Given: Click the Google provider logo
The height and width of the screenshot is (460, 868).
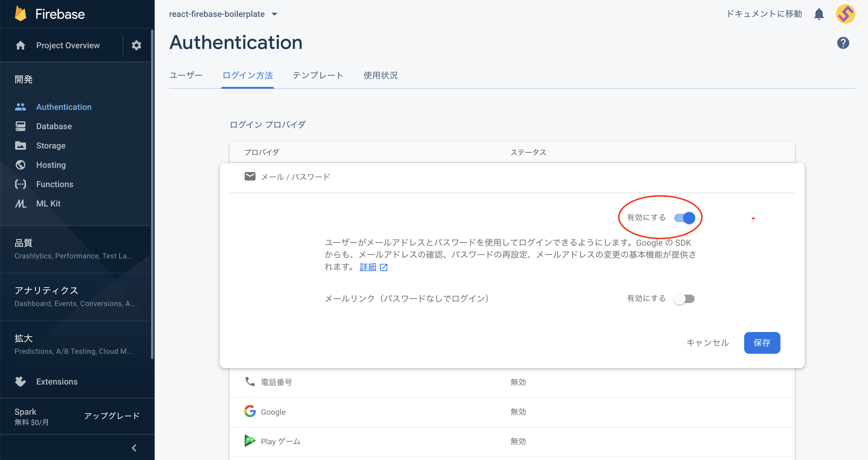Looking at the screenshot, I should [250, 411].
